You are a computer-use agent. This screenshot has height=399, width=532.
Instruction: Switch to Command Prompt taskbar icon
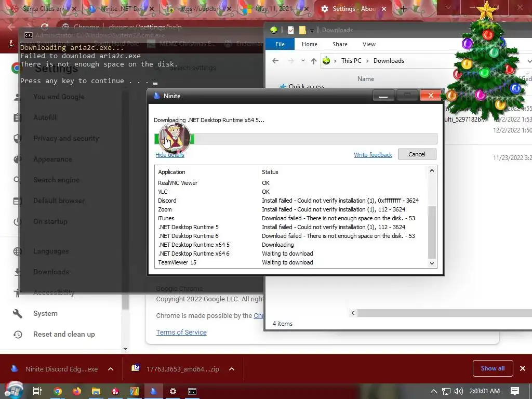tap(192, 391)
